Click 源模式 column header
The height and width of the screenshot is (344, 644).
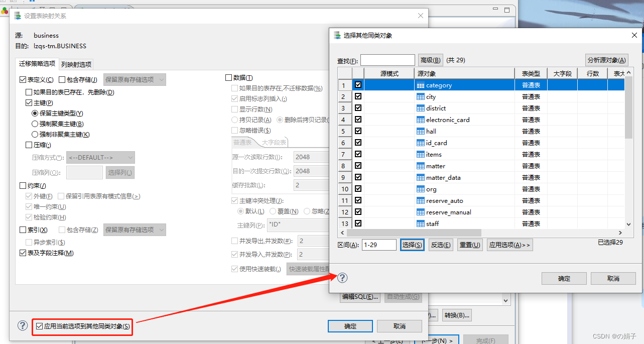390,73
